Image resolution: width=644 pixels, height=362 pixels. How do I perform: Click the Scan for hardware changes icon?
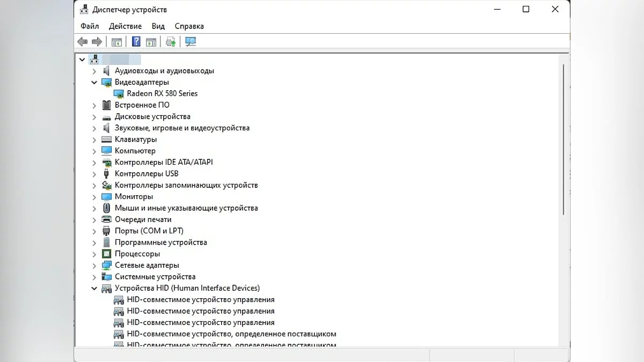(x=191, y=42)
